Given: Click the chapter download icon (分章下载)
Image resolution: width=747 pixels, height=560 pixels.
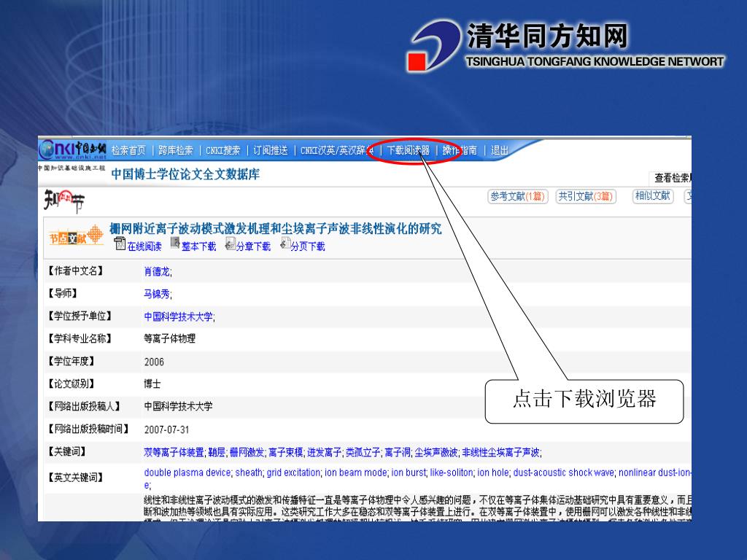Looking at the screenshot, I should [x=230, y=244].
